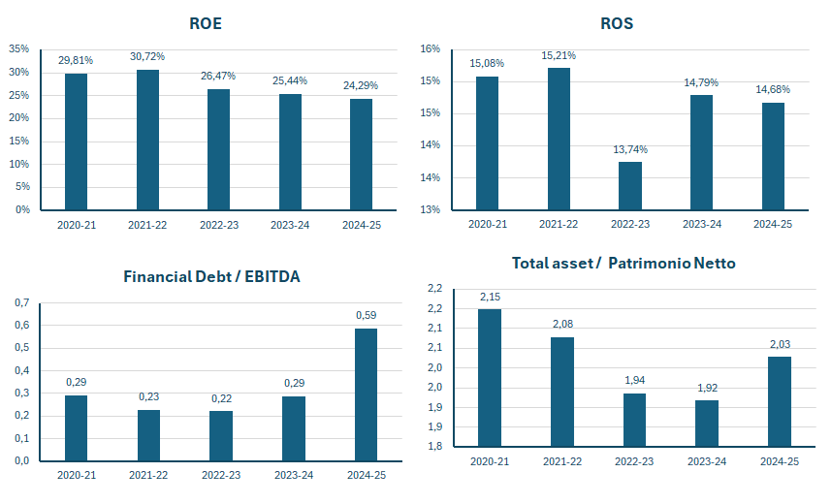The width and height of the screenshot is (831, 504).
Task: Select the 29,81% data label in ROE
Action: 76,60
